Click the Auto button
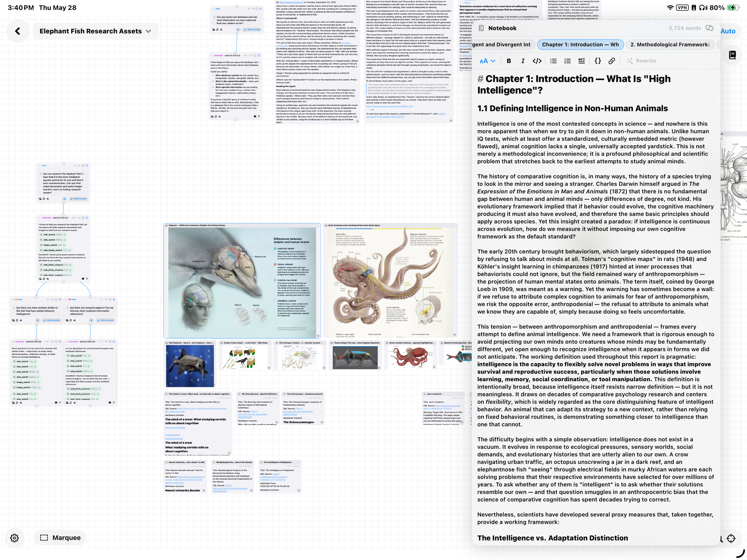The image size is (747, 560). [x=728, y=31]
